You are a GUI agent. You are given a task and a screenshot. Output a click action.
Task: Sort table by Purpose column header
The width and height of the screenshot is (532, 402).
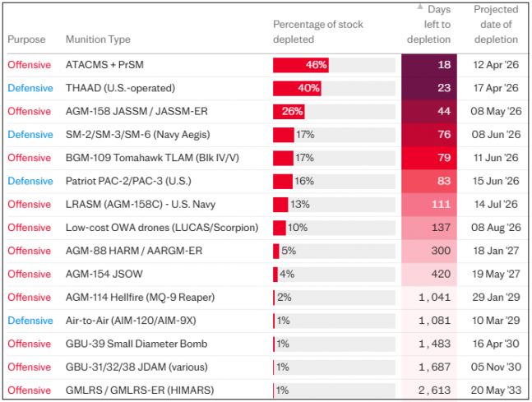tap(26, 39)
